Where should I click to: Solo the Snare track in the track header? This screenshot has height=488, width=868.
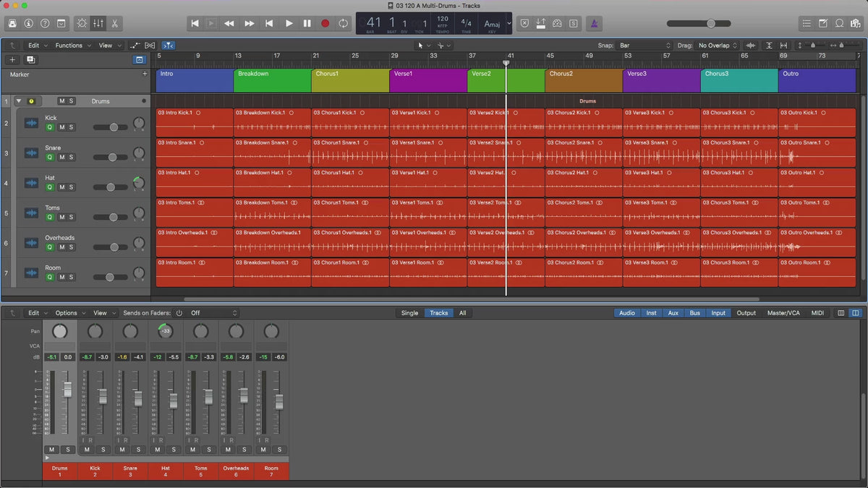(x=71, y=157)
